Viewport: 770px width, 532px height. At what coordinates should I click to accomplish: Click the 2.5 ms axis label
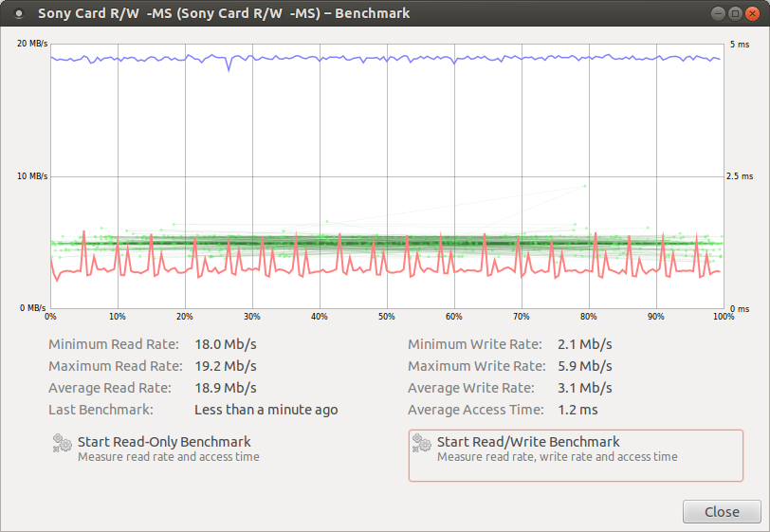point(742,176)
